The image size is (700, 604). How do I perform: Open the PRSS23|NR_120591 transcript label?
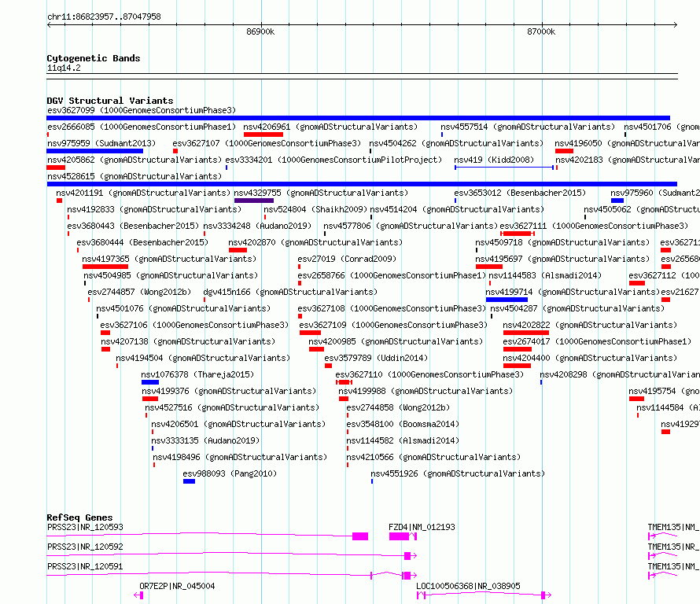pos(85,566)
